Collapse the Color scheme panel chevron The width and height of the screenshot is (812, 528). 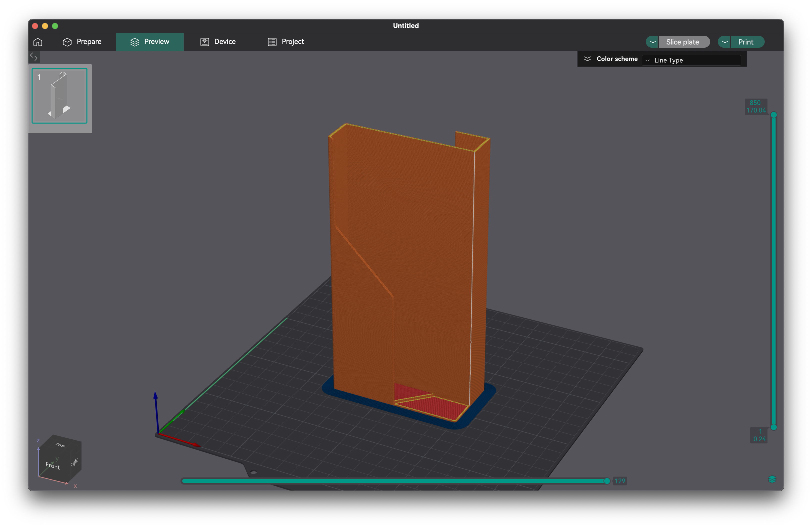coord(587,59)
